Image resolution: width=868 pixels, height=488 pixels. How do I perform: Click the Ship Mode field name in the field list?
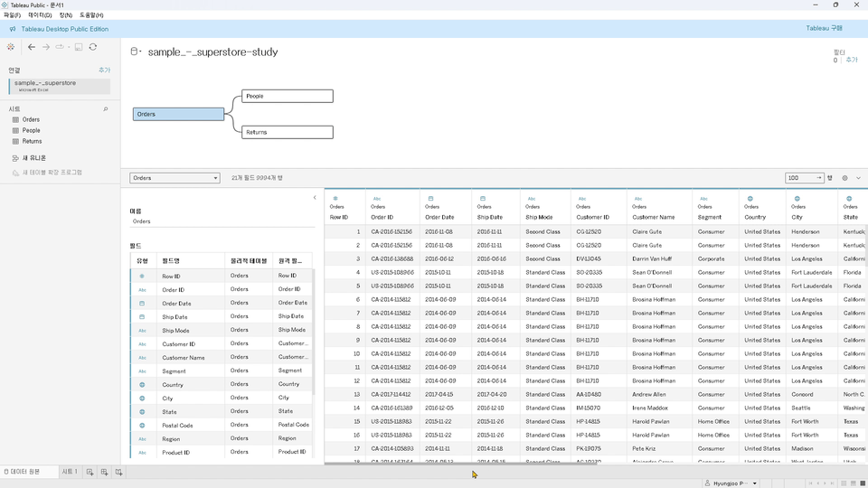click(x=175, y=331)
